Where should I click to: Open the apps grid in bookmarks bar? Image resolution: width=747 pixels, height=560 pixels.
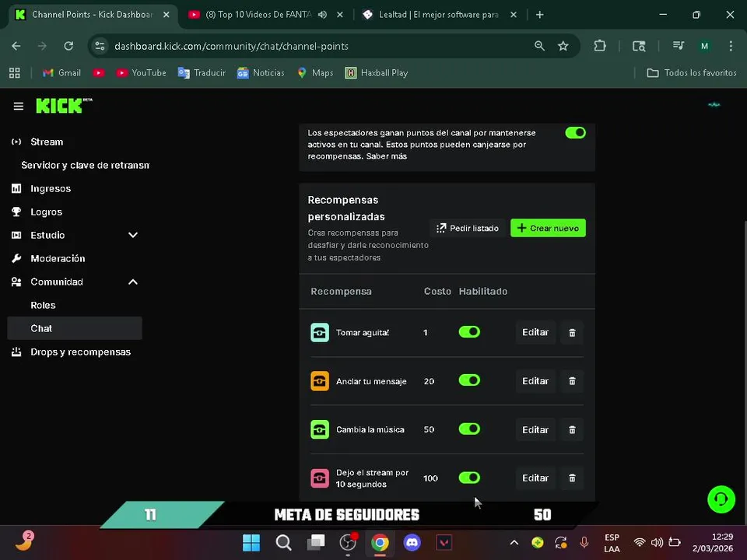(15, 73)
